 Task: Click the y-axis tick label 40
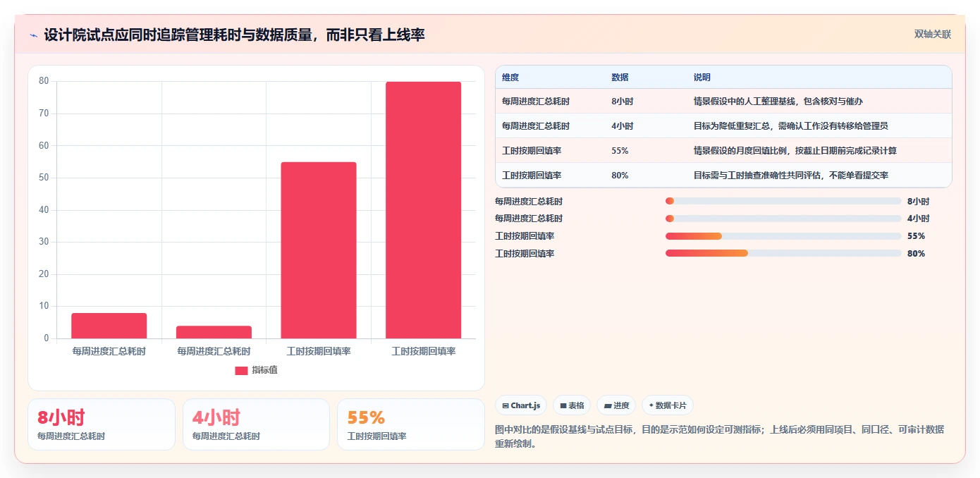click(44, 210)
